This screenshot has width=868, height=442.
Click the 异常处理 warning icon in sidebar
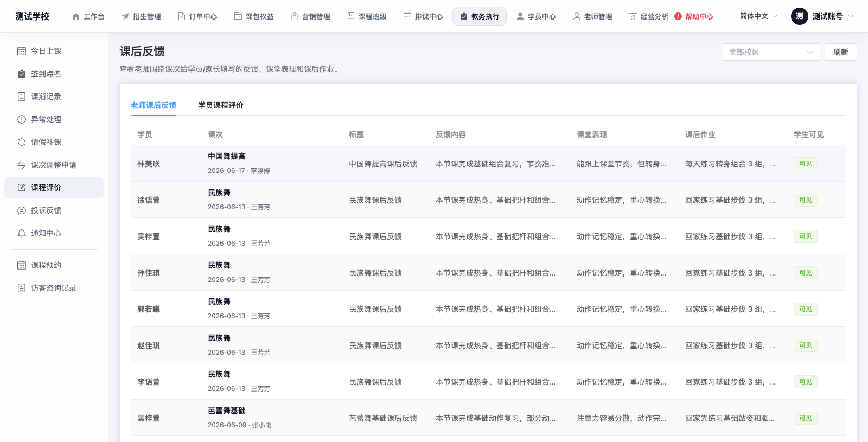pos(22,119)
